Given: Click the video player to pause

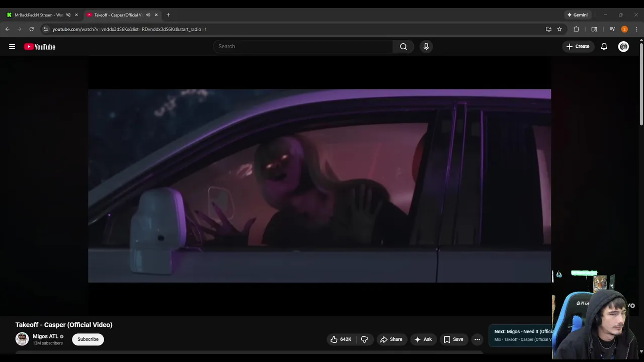Looking at the screenshot, I should click(x=319, y=186).
